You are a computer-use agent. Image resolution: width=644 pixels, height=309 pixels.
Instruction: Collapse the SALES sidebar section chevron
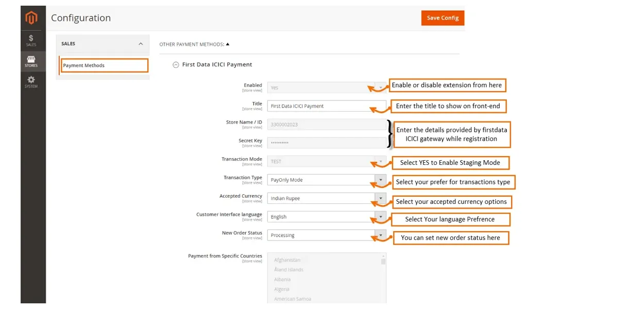tap(141, 44)
